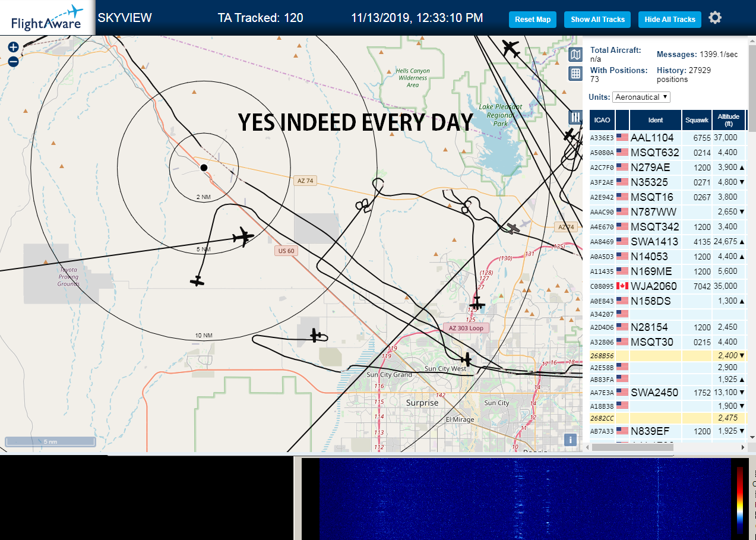Click the map scale bar showing 5 nm
The height and width of the screenshot is (540, 756).
tap(50, 441)
